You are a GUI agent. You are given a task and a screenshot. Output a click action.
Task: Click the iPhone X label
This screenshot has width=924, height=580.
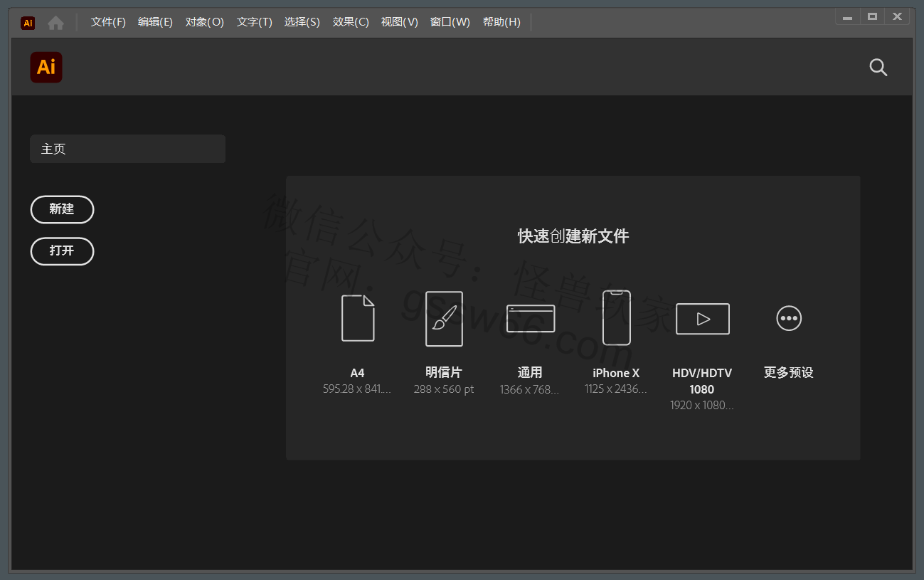click(x=616, y=373)
